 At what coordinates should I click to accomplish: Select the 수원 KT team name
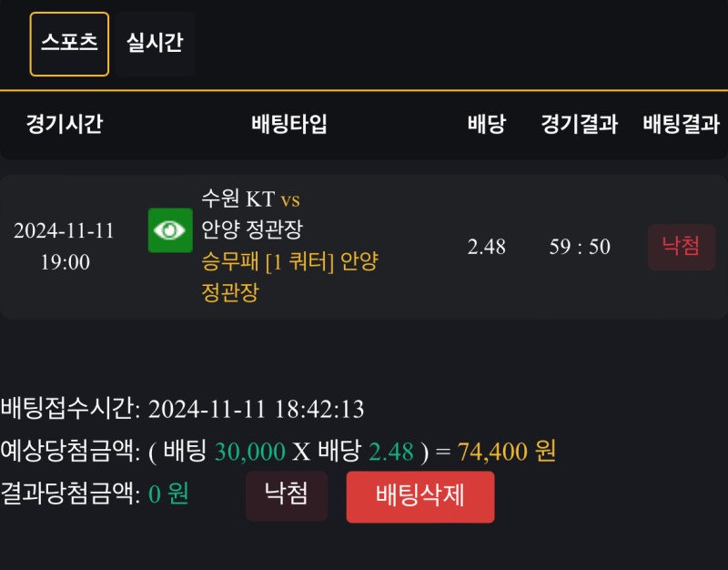pos(238,199)
